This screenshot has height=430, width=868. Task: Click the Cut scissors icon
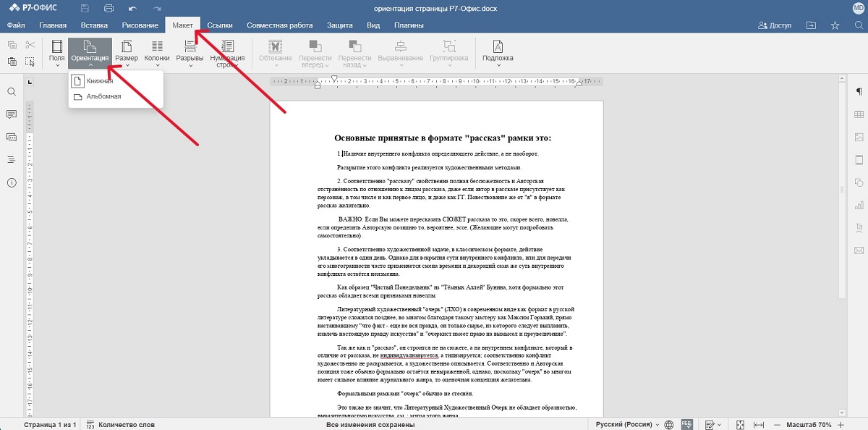click(30, 45)
